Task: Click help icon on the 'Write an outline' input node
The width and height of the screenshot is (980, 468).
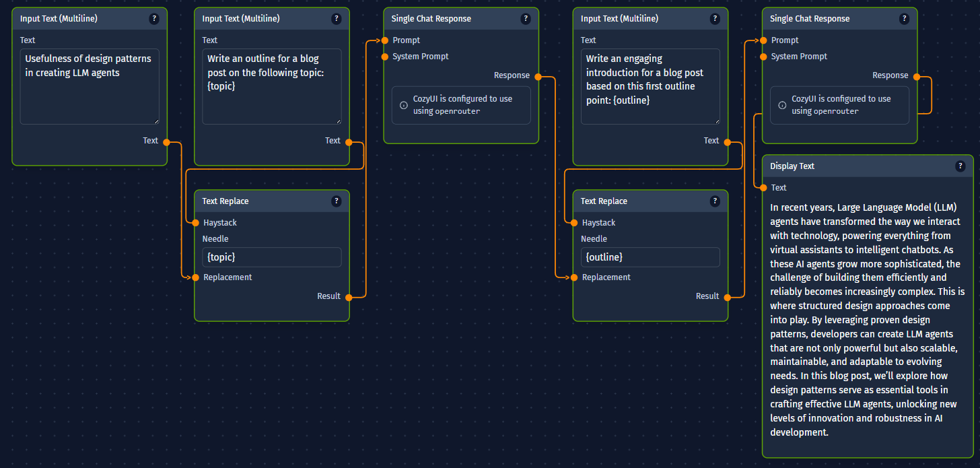Action: 336,19
